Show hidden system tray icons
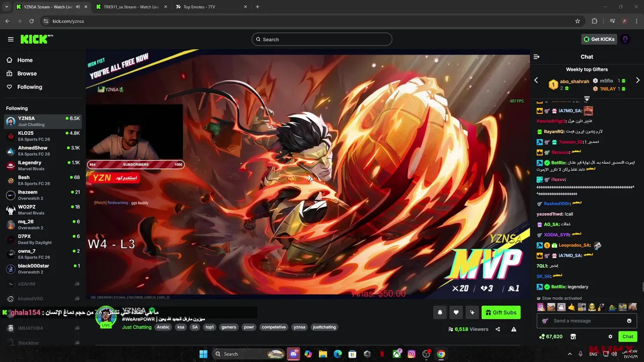This screenshot has width=644, height=362. 570,354
